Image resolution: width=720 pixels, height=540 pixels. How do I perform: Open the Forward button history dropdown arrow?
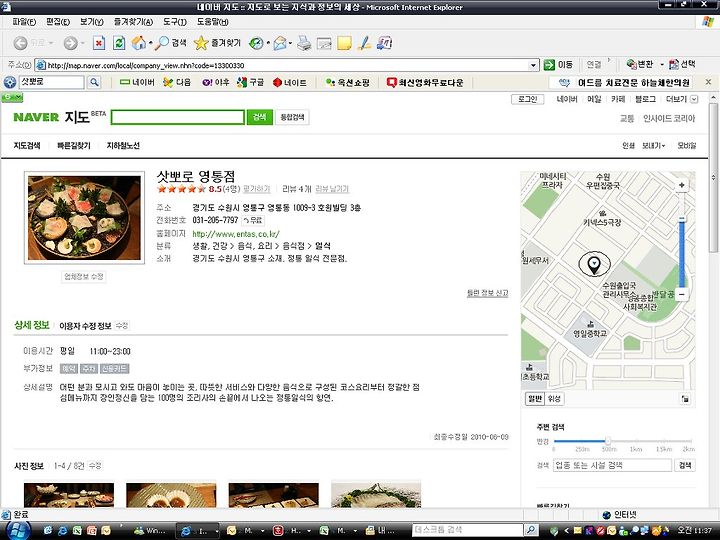tap(83, 43)
